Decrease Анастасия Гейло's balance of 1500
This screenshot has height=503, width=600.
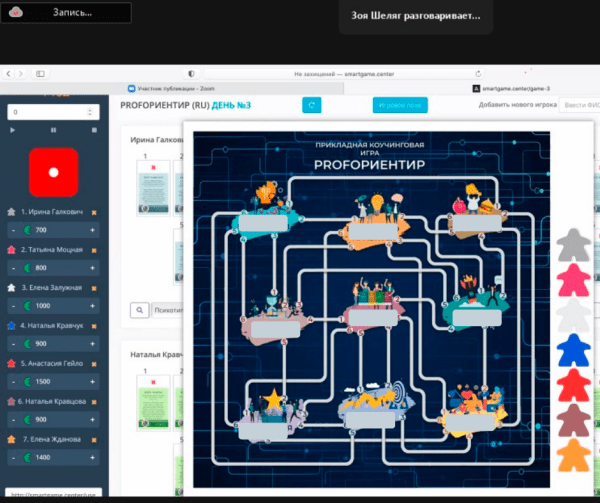coord(13,381)
